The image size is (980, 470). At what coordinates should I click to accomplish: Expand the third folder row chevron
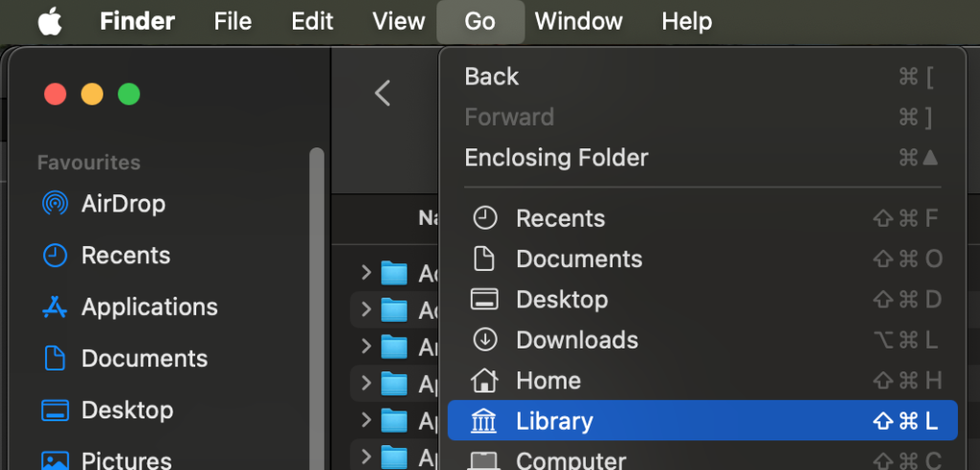pyautogui.click(x=367, y=346)
